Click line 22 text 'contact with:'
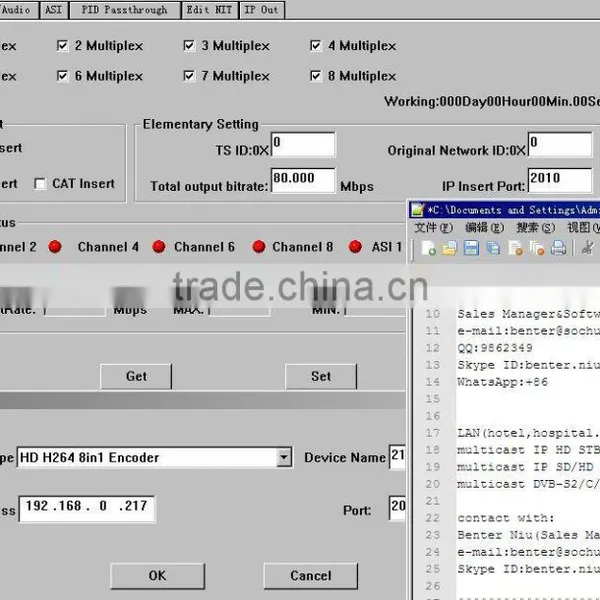 (x=506, y=518)
